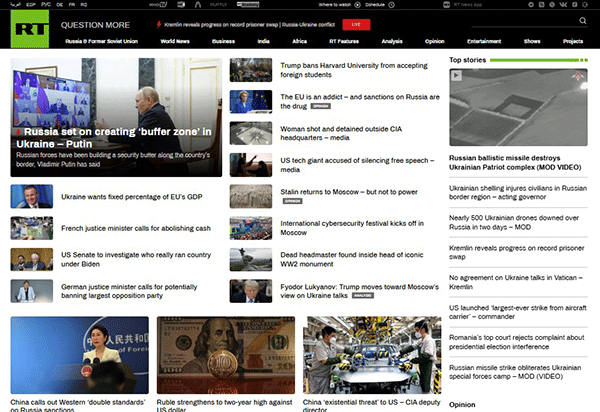The width and height of the screenshot is (600, 412).
Task: Open US largest-ever aircraft carrier strike story
Action: coord(518,312)
